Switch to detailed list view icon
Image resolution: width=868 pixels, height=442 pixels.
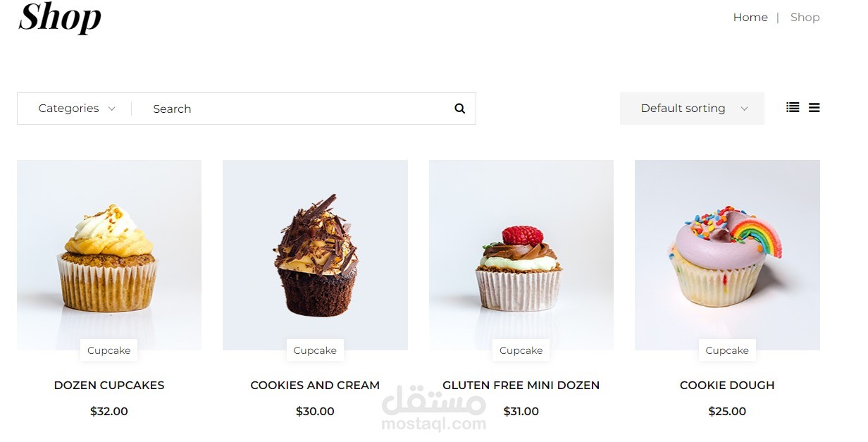click(793, 108)
